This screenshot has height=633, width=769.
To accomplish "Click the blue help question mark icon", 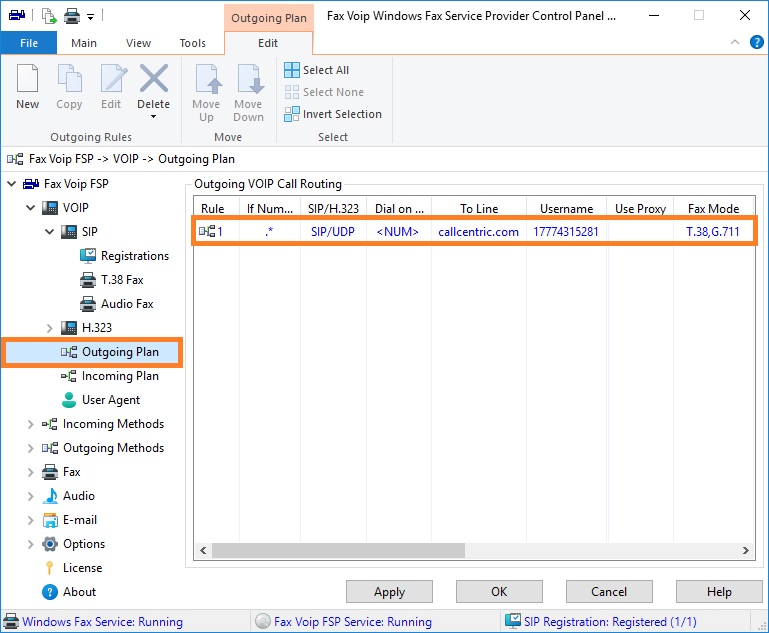I will pos(756,42).
